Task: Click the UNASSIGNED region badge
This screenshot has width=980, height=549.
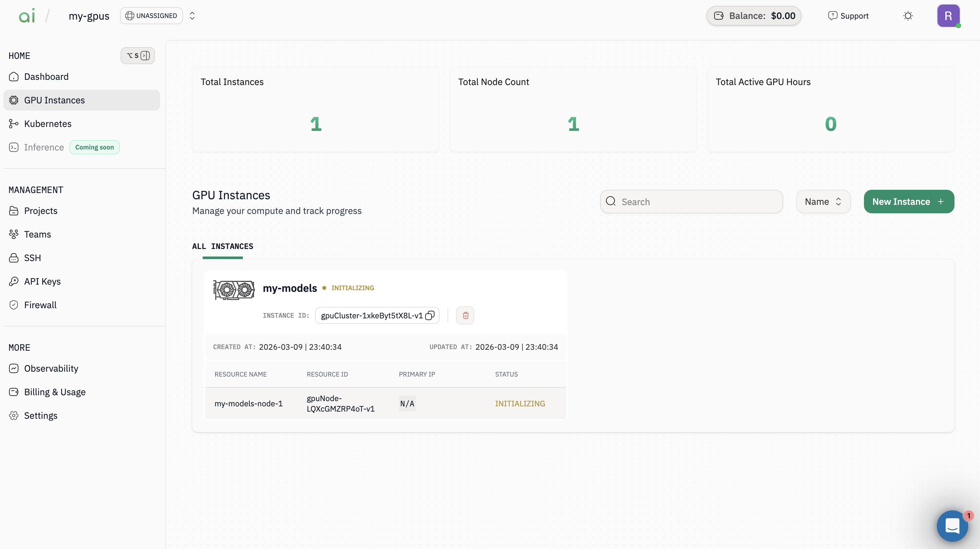Action: 151,16
